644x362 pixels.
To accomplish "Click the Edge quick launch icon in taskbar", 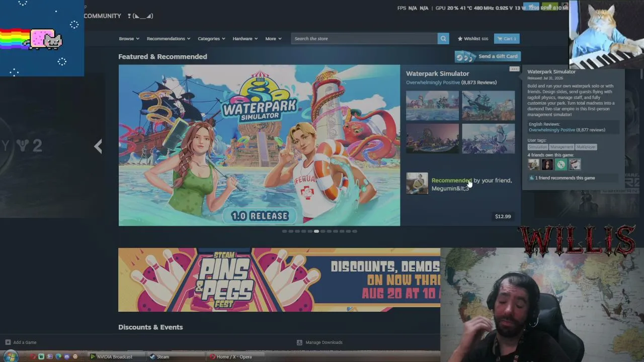I will pyautogui.click(x=58, y=357).
